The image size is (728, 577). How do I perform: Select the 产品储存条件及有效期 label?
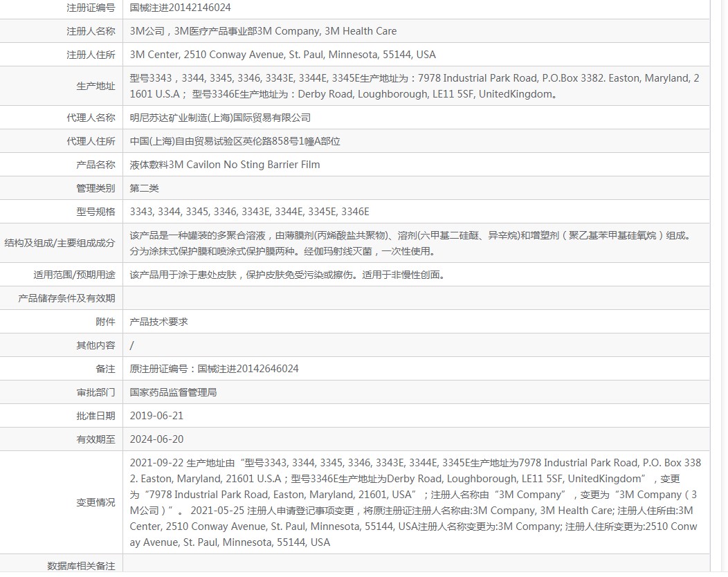(66, 298)
